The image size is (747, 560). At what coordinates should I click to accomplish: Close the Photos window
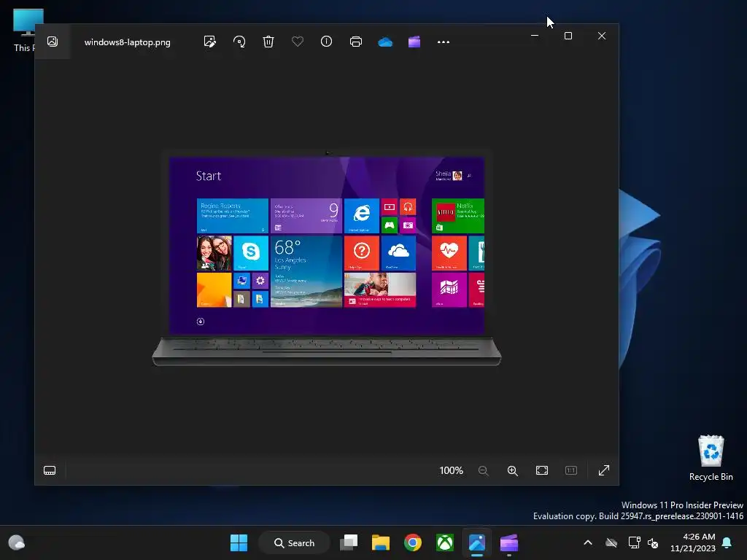(602, 36)
